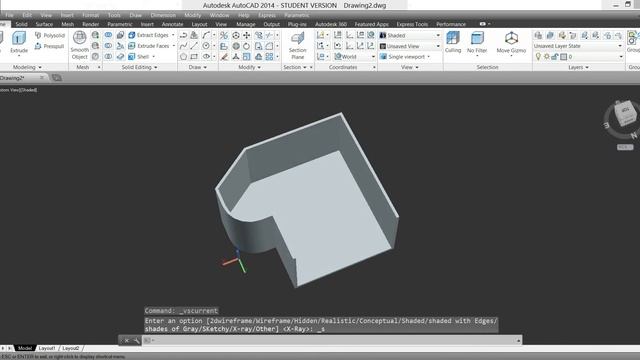Open the Unsaved Layer State dropdown
The image size is (640, 360).
pyautogui.click(x=578, y=46)
